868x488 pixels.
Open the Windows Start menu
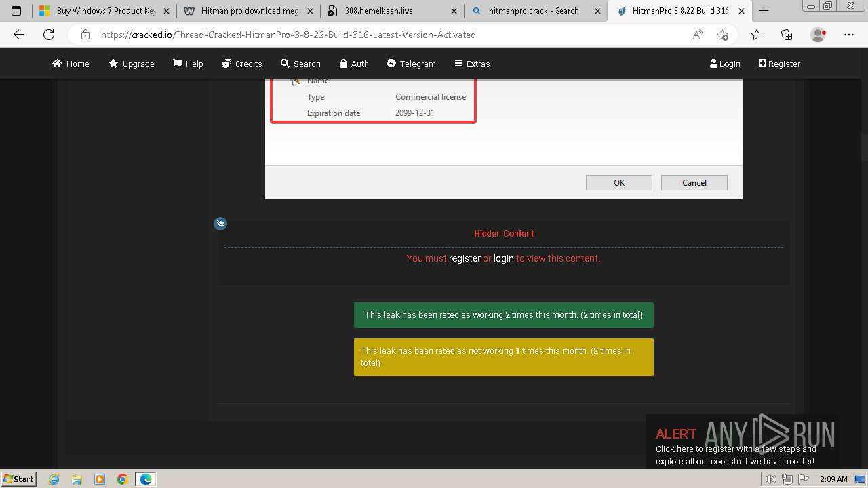pos(18,479)
